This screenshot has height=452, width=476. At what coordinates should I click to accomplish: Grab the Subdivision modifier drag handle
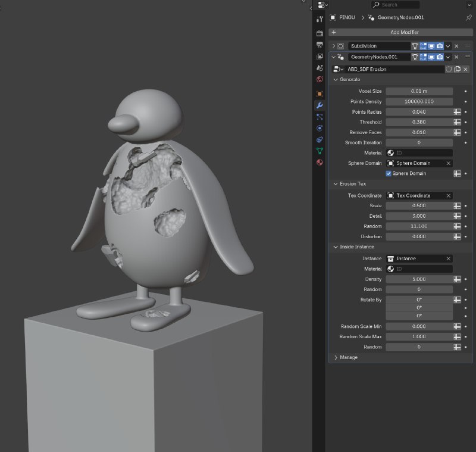point(468,46)
